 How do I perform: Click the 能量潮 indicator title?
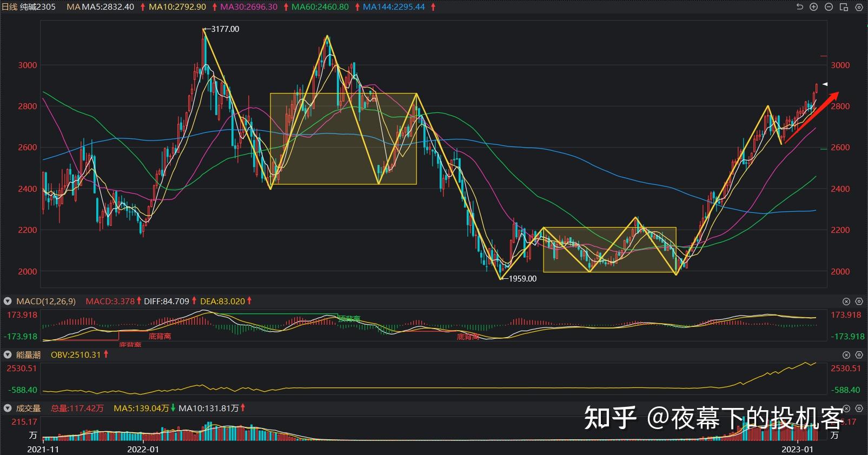coord(28,355)
